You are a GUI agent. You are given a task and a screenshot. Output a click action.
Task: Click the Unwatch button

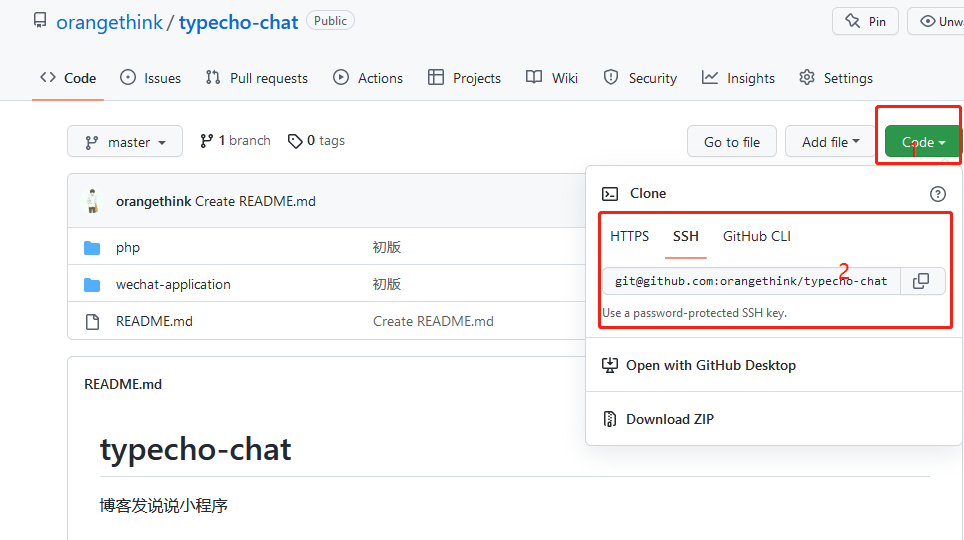point(935,22)
